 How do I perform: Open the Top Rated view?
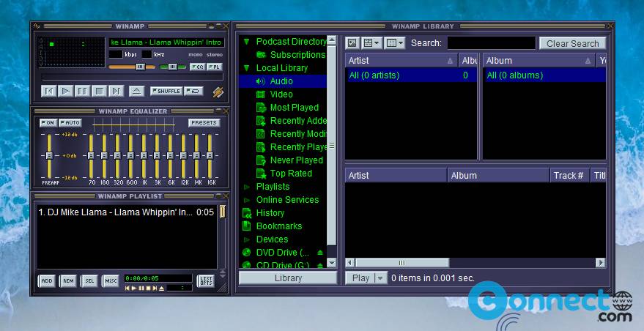(284, 173)
